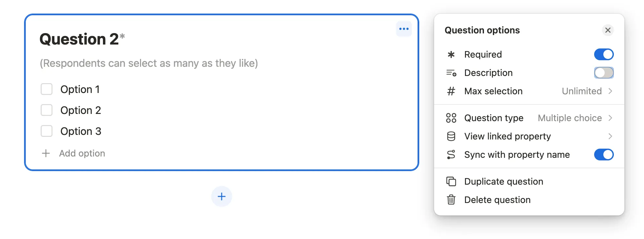Open the three-dot question options menu
Image resolution: width=644 pixels, height=239 pixels.
click(x=404, y=29)
